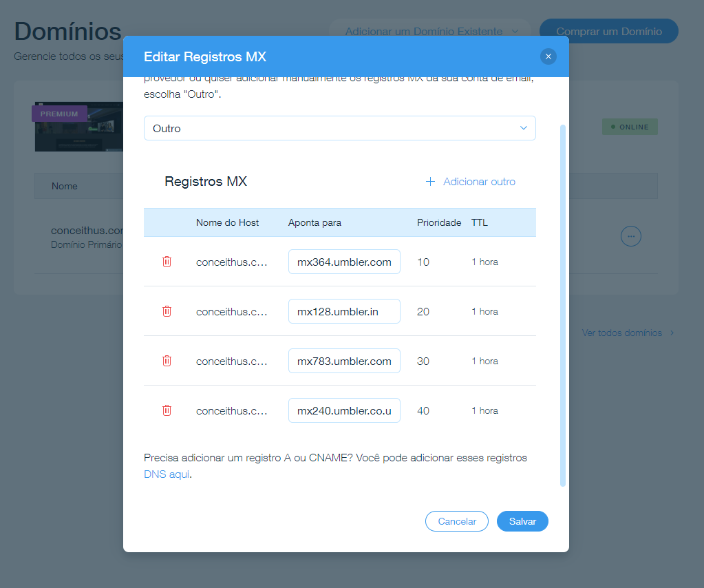
Task: Click the mx128.umbler.in field
Action: click(344, 311)
